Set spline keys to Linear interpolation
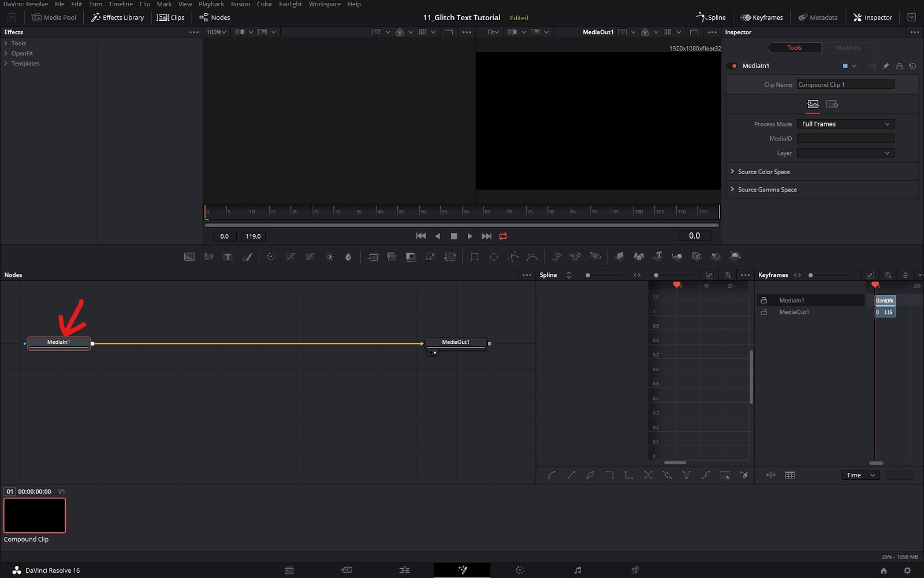Screen dimensions: 924x578 click(x=571, y=475)
